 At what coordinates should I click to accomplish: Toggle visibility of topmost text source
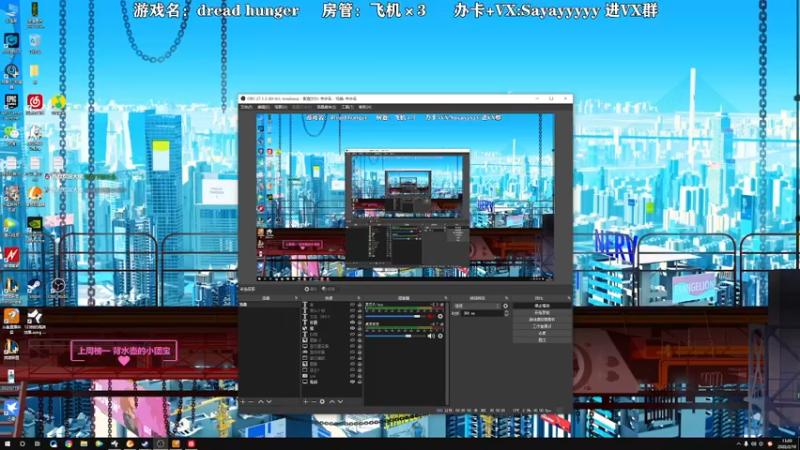coord(353,305)
